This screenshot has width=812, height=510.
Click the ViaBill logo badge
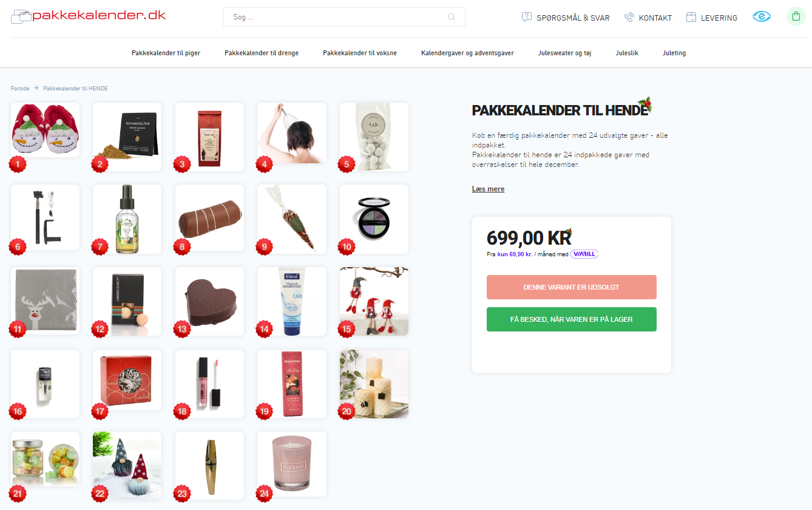(x=584, y=254)
